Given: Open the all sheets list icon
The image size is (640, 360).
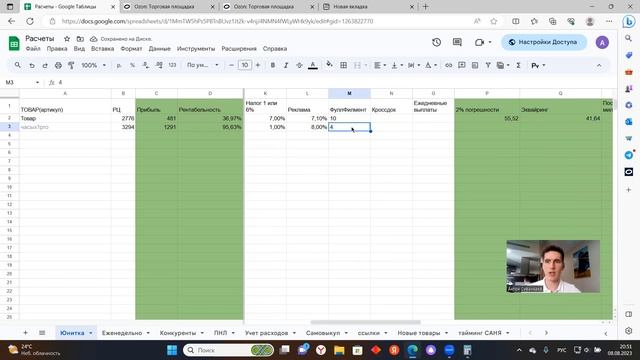Looking at the screenshot, I should [x=42, y=333].
